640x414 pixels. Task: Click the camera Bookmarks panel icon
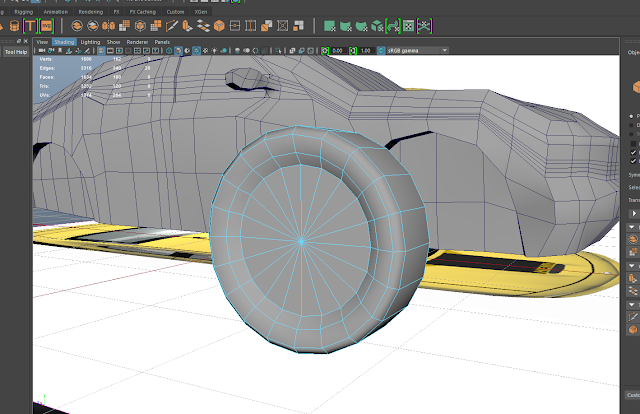coord(60,51)
